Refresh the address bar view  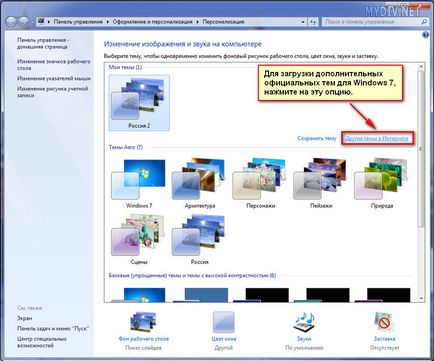point(313,22)
